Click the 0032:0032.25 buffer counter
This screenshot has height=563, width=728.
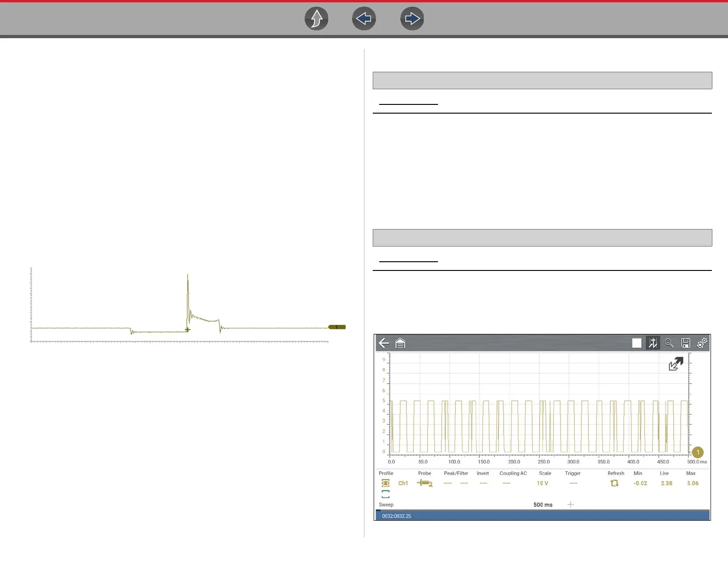coord(397,516)
